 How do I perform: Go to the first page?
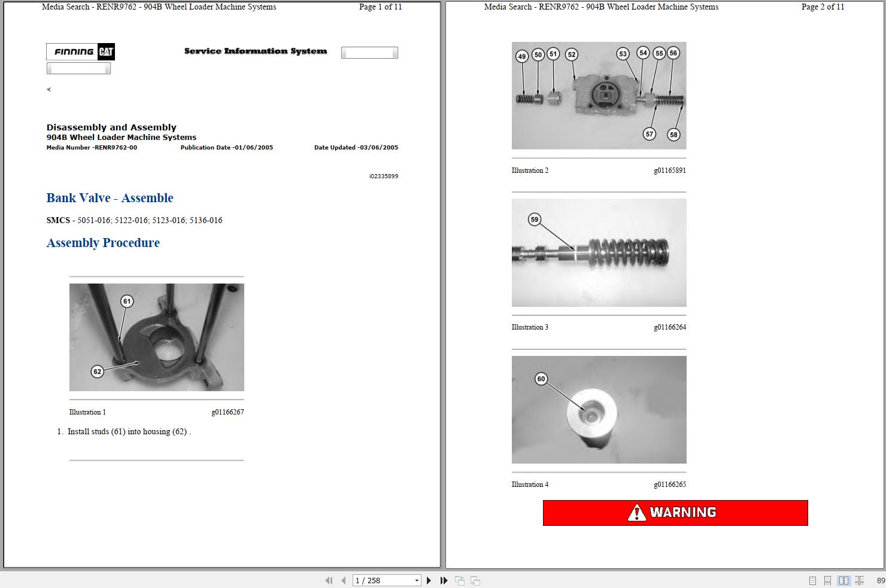pos(329,580)
